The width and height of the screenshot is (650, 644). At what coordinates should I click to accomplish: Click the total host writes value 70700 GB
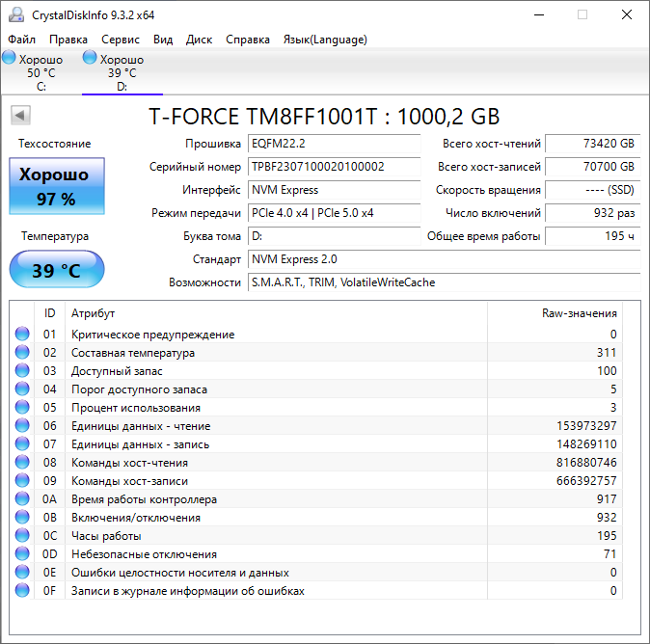pos(593,167)
